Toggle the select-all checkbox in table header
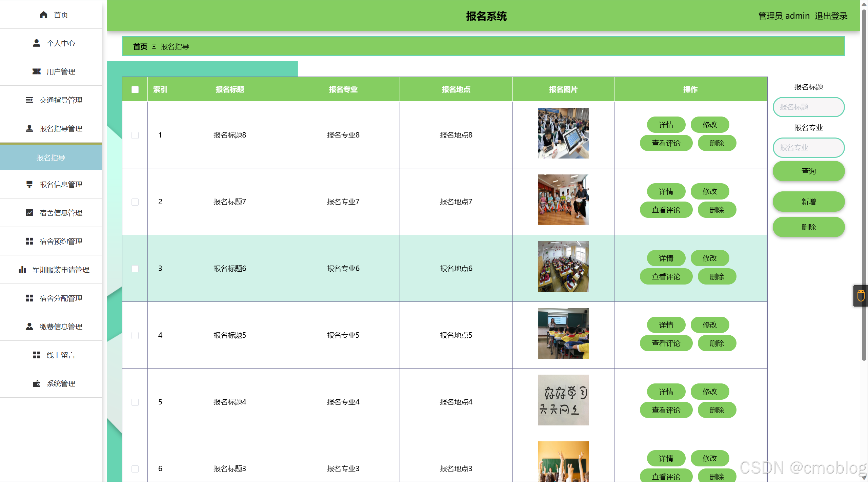 point(135,89)
